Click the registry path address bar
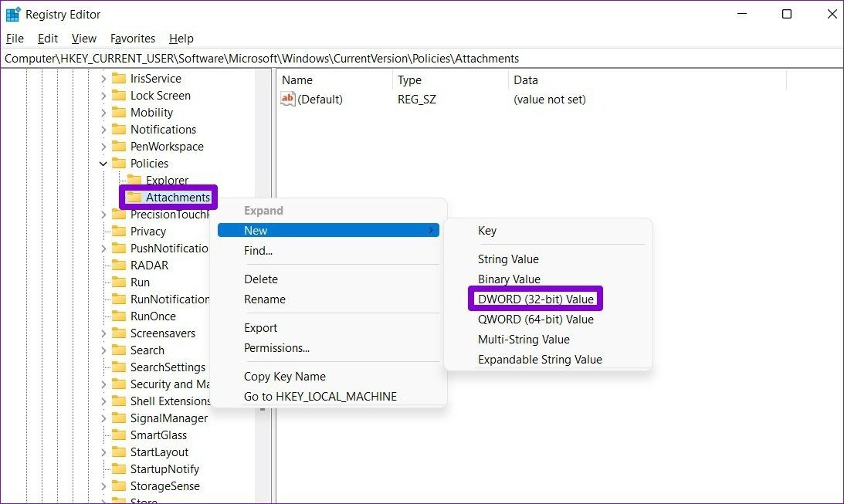This screenshot has height=504, width=844. [422, 58]
